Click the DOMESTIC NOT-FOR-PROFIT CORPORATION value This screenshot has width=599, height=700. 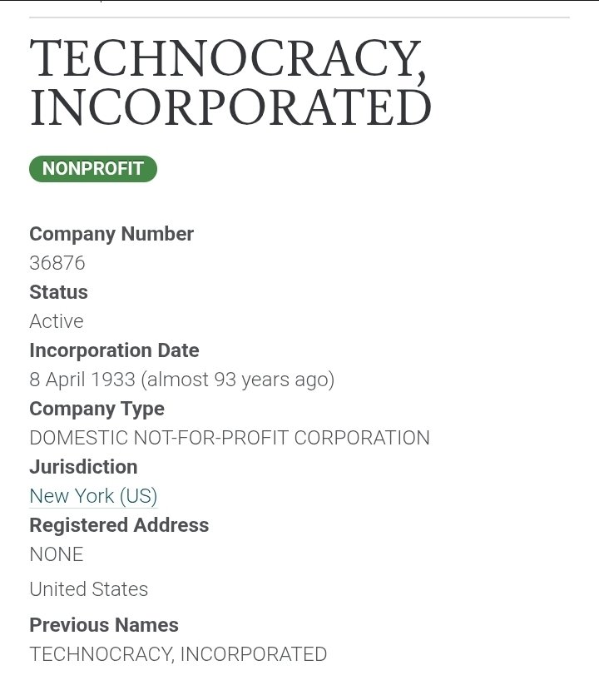pos(230,438)
